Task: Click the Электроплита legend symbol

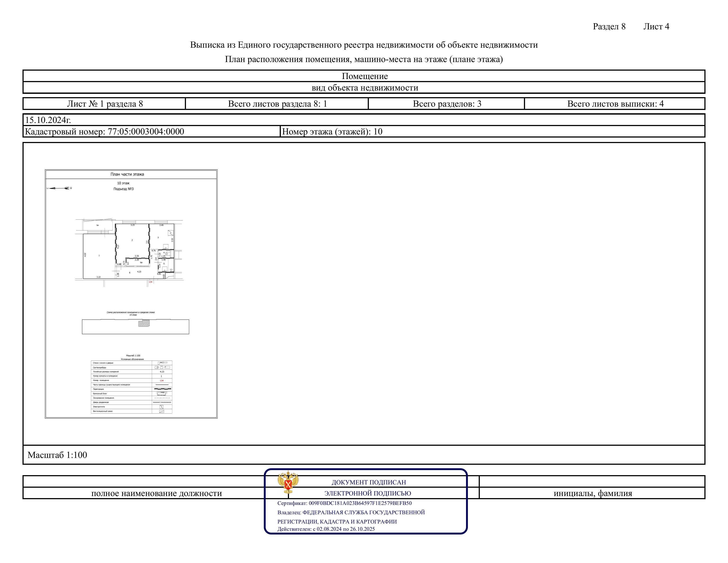Action: pos(162,406)
